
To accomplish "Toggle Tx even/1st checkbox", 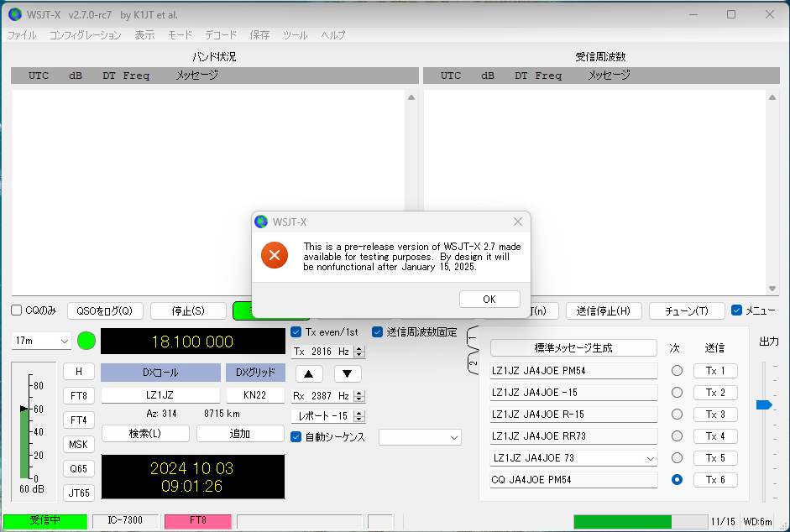I will (x=296, y=332).
